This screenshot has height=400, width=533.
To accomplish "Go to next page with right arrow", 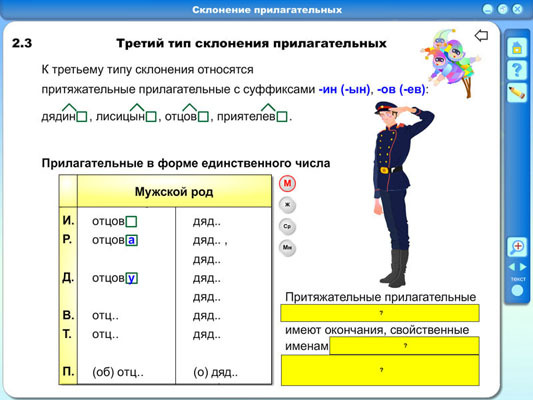I will point(523,267).
